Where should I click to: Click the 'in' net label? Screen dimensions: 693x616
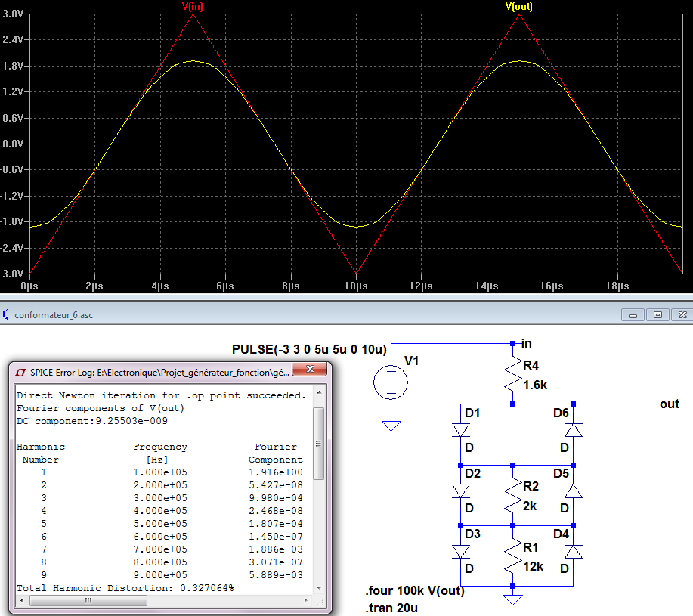(526, 343)
